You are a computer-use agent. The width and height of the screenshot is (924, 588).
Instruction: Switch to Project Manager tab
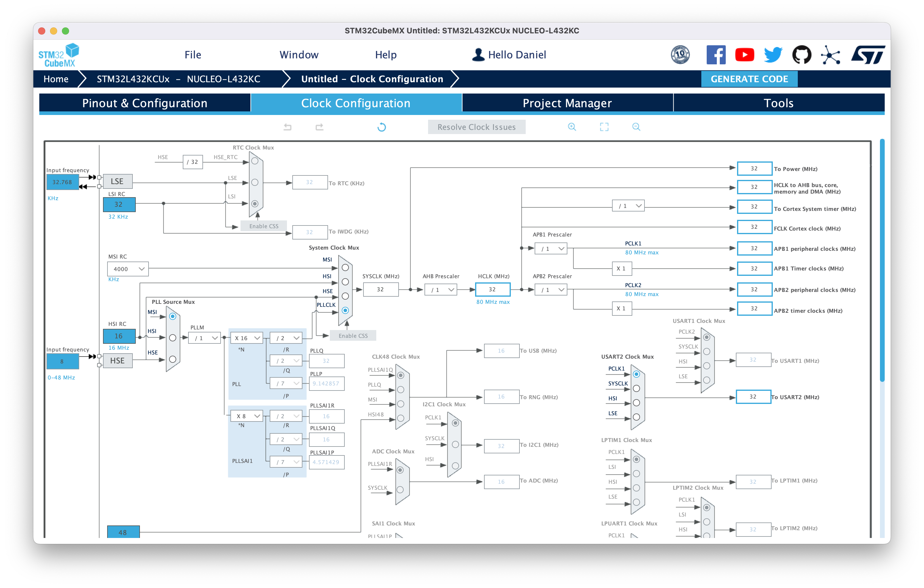[567, 103]
